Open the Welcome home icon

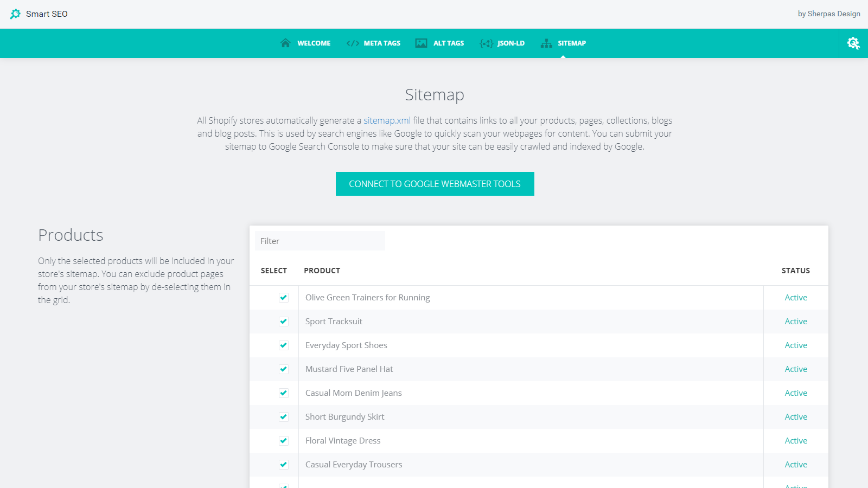pyautogui.click(x=285, y=43)
